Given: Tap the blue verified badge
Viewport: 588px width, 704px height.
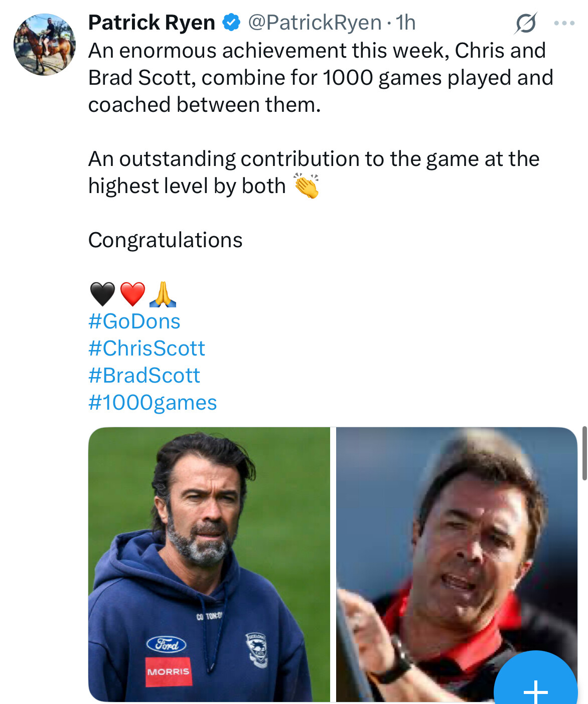Looking at the screenshot, I should (x=231, y=23).
